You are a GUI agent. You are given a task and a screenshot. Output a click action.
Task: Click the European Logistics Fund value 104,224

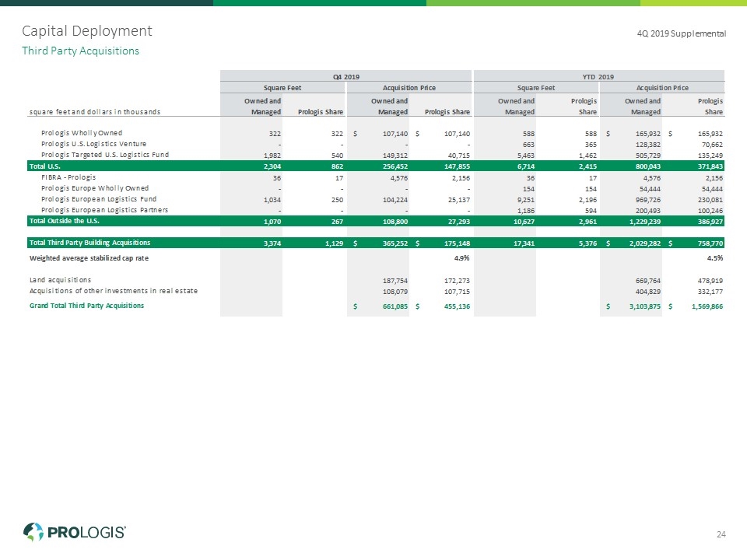click(x=395, y=200)
